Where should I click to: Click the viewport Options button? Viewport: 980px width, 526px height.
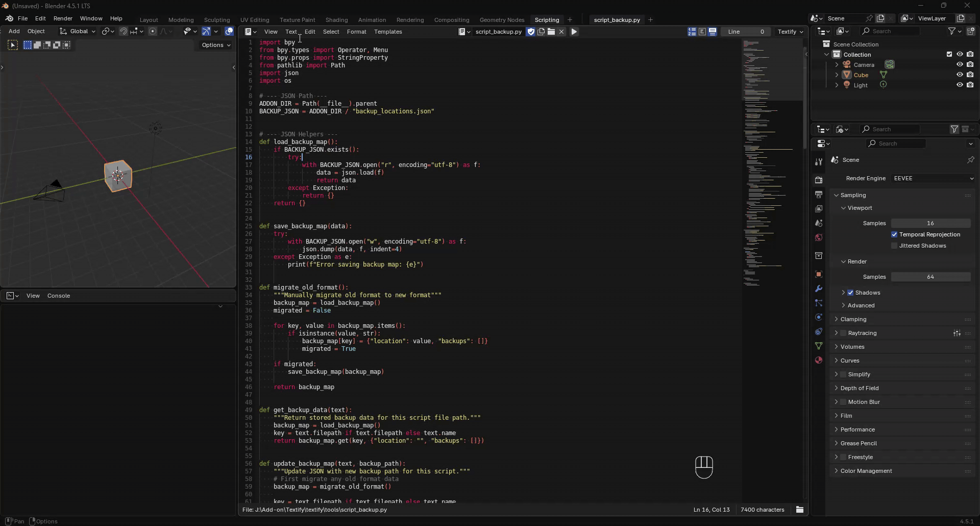point(216,45)
